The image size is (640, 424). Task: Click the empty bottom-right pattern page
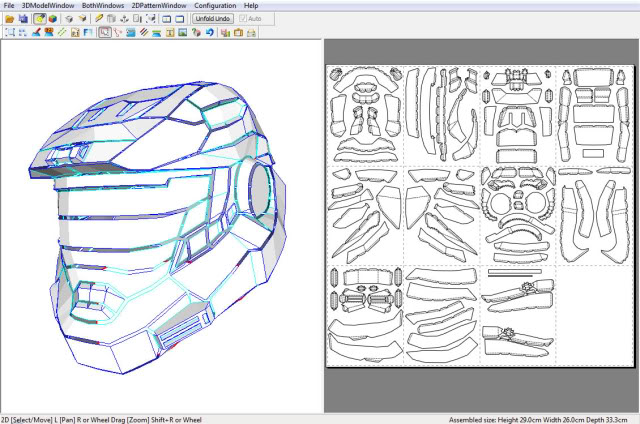(x=595, y=314)
